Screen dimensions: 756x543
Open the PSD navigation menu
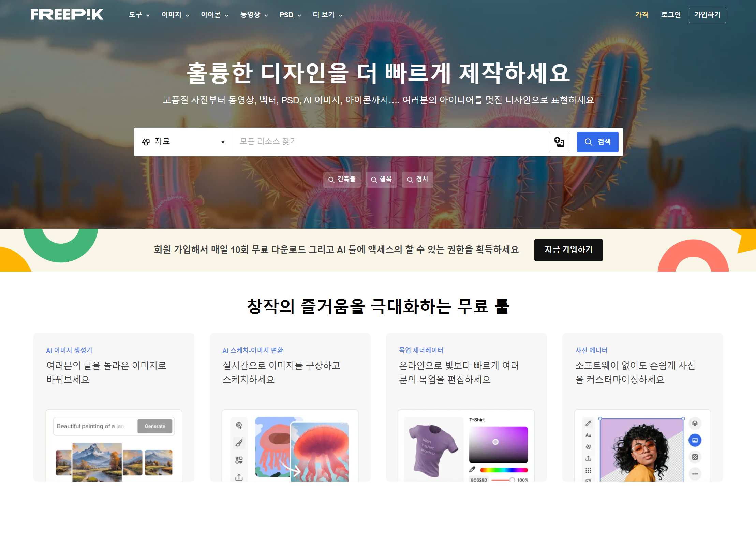pos(290,15)
